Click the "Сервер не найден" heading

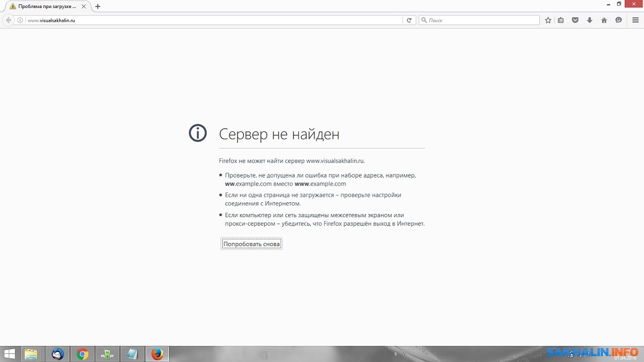(279, 134)
